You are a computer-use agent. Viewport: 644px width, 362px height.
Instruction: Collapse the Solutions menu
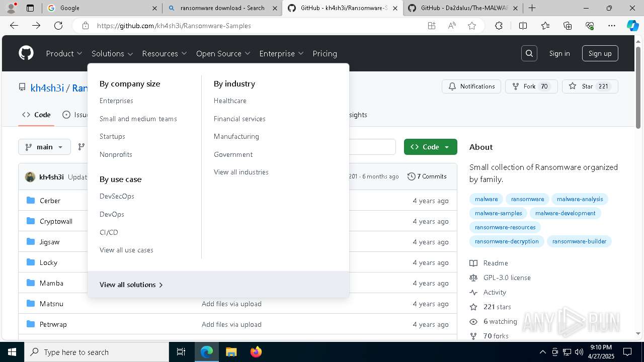click(112, 53)
